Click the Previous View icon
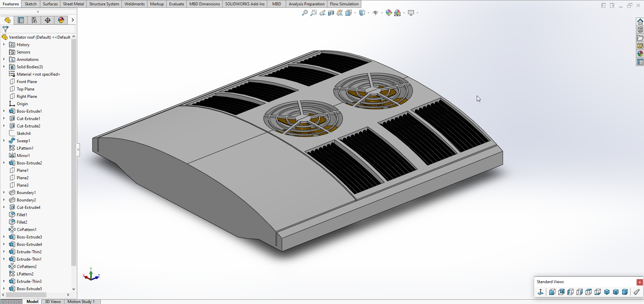 tap(322, 13)
